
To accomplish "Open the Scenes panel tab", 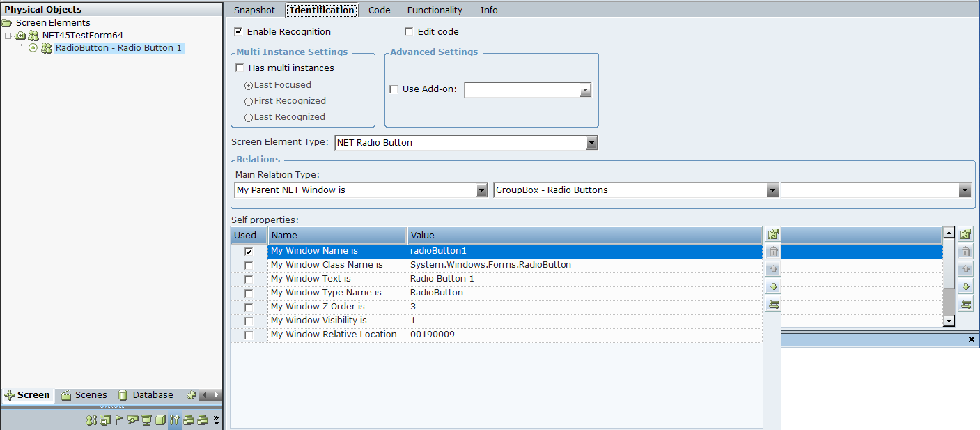I will (84, 395).
